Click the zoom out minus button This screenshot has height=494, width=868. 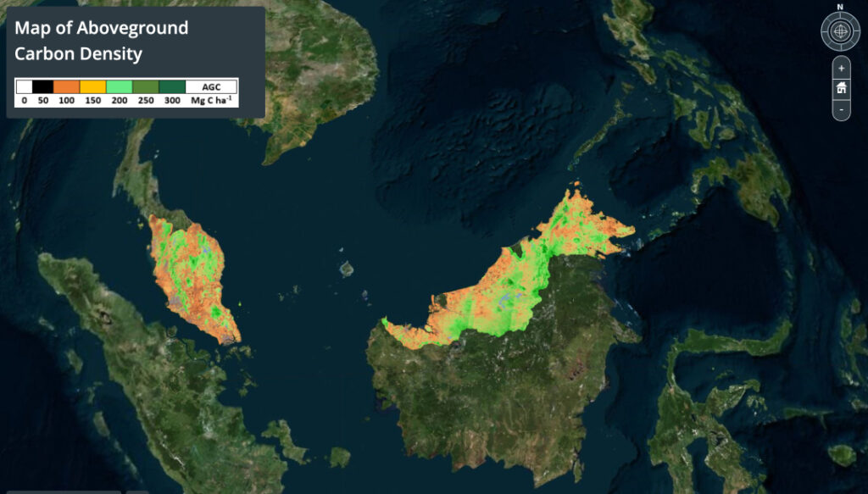pyautogui.click(x=841, y=109)
